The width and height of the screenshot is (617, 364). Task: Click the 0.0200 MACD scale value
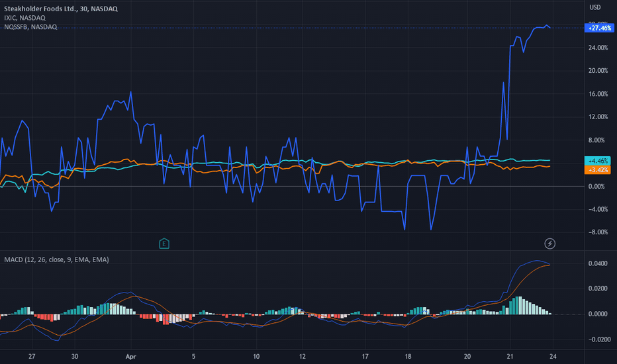click(x=598, y=289)
